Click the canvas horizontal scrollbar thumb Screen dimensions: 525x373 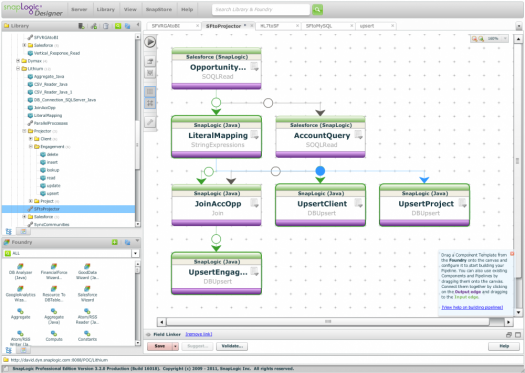[x=328, y=322]
